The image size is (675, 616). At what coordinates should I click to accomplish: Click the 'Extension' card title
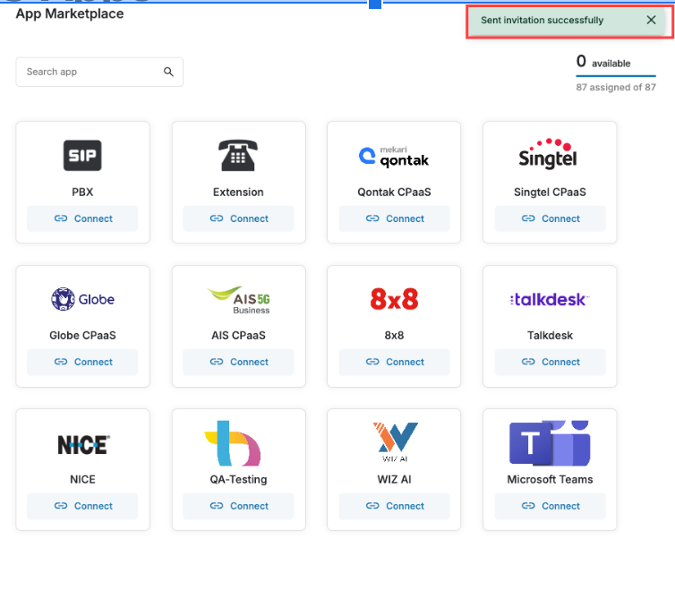238,192
